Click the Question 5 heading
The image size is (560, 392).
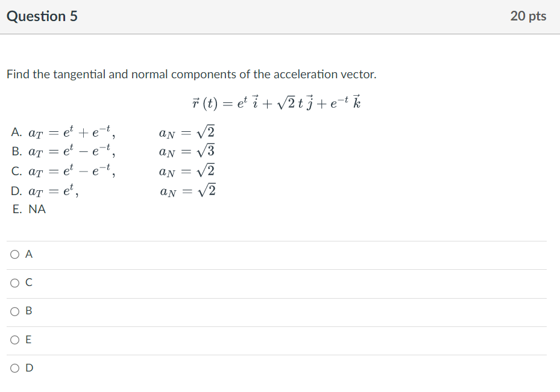pos(42,16)
